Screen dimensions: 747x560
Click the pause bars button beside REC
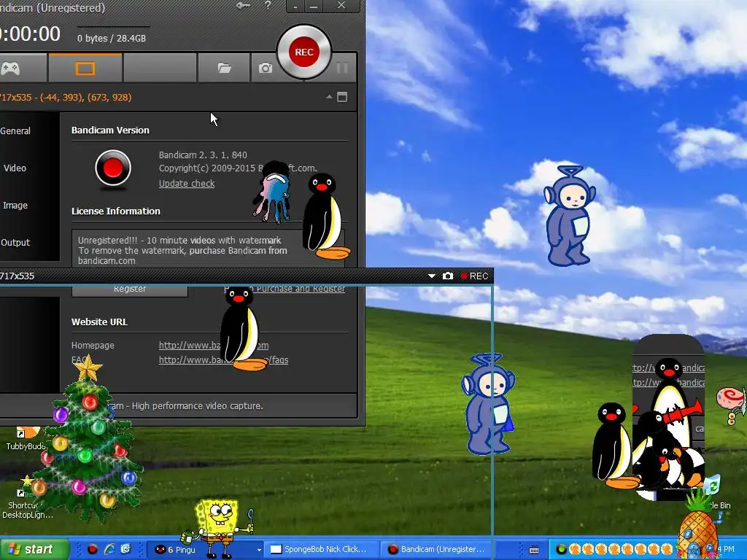tap(341, 68)
